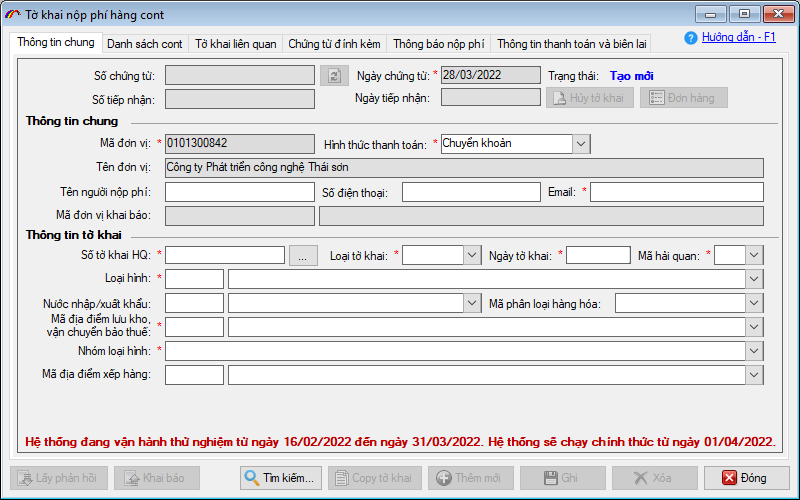Click the refresh icon beside Số chứng từ
This screenshot has height=500, width=800.
tap(334, 76)
